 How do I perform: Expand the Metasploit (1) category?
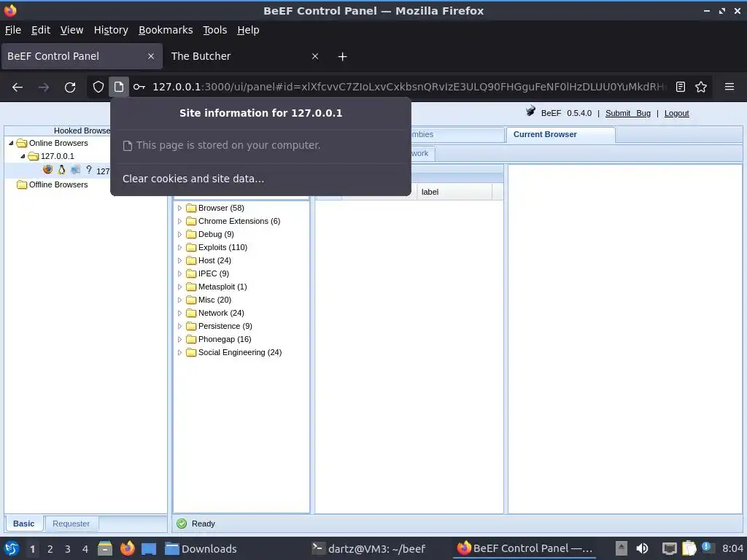click(179, 287)
